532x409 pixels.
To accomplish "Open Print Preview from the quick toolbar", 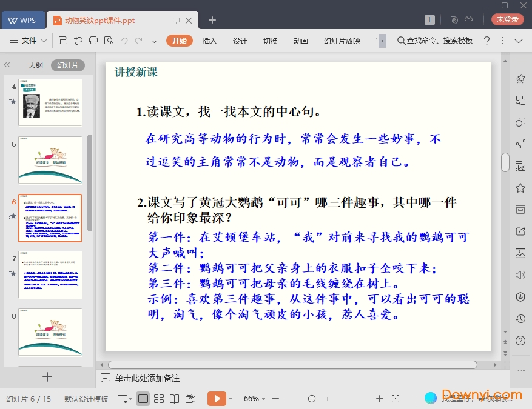I will (x=109, y=41).
